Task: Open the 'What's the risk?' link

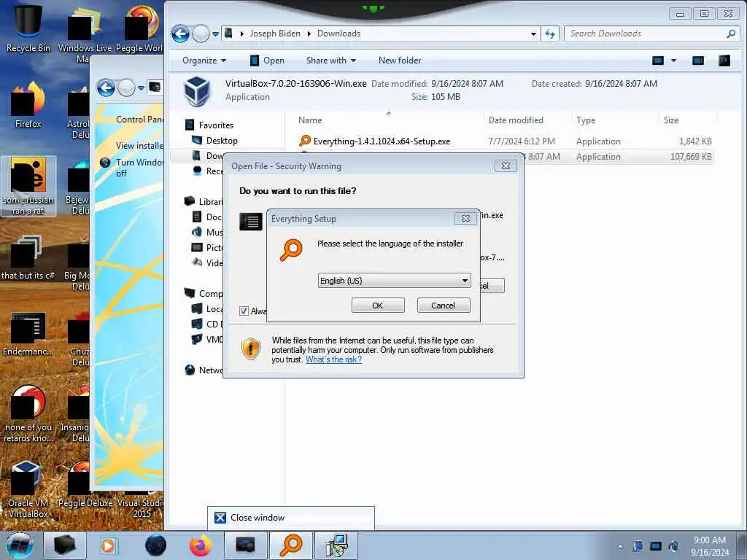Action: (333, 359)
